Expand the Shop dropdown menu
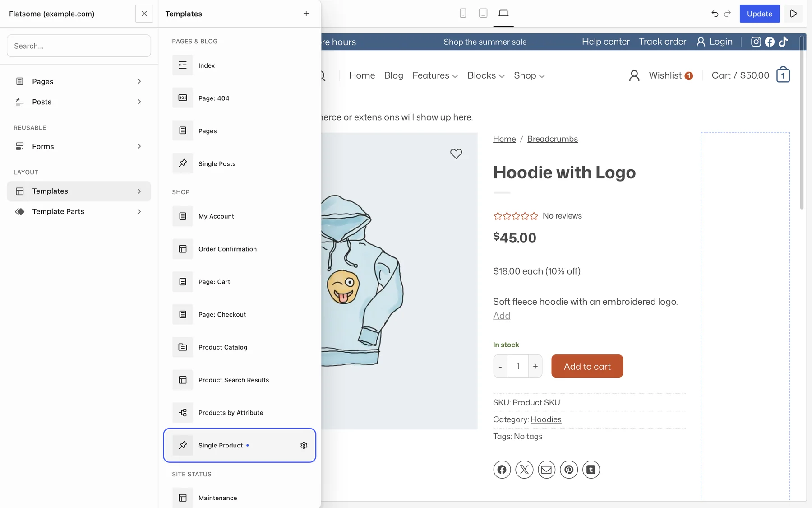This screenshot has height=508, width=812. click(529, 75)
